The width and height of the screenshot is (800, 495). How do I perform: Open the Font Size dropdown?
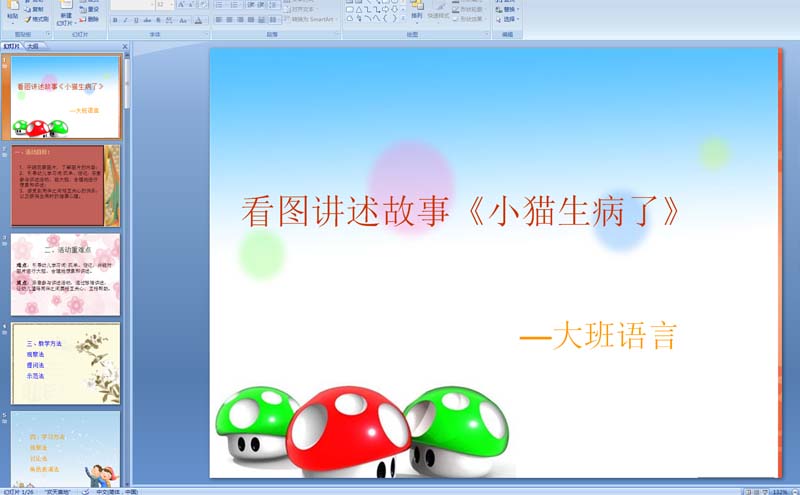[x=172, y=5]
